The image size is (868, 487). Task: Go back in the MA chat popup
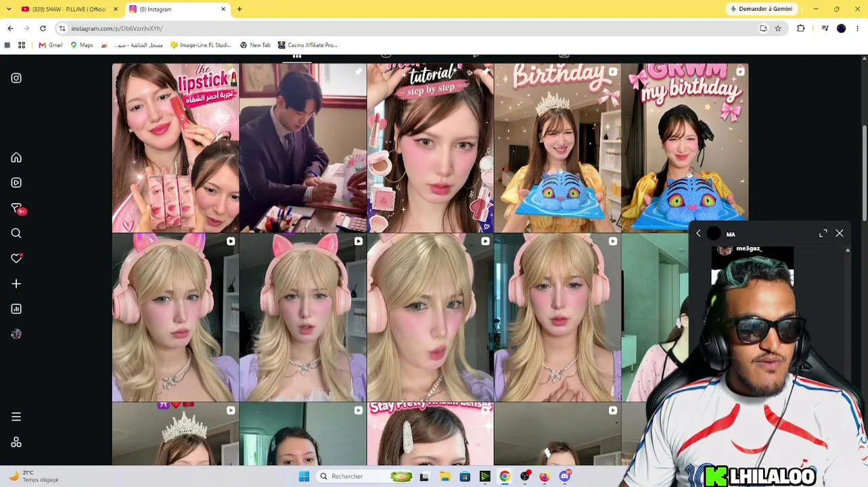tap(699, 233)
